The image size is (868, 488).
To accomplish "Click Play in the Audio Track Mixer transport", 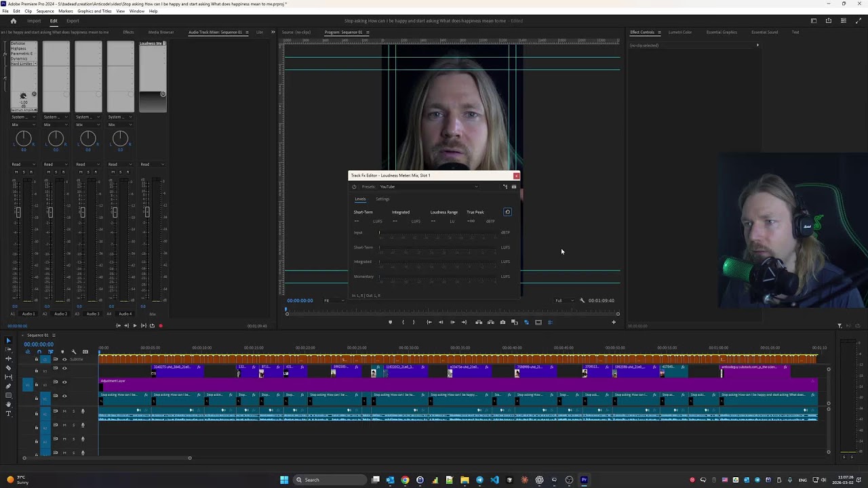I will click(134, 326).
